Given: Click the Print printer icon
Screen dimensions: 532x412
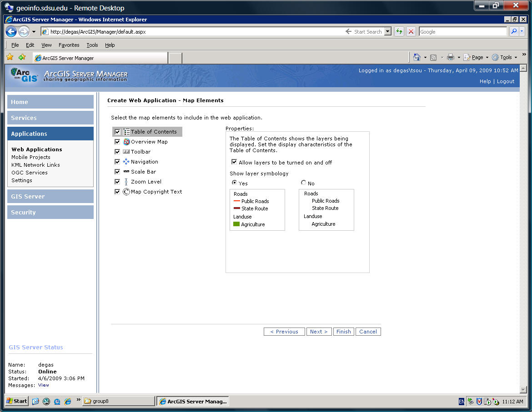Looking at the screenshot, I should [x=450, y=57].
